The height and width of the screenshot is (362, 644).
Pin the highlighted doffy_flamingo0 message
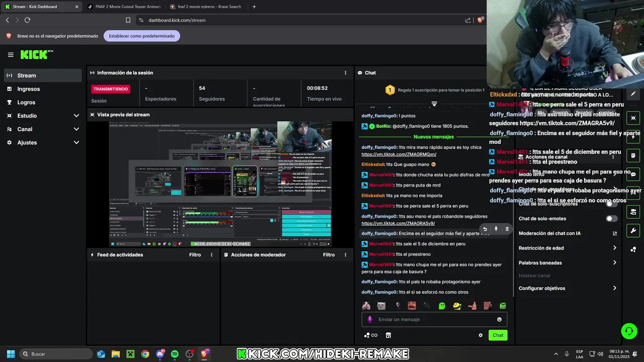pos(496,229)
